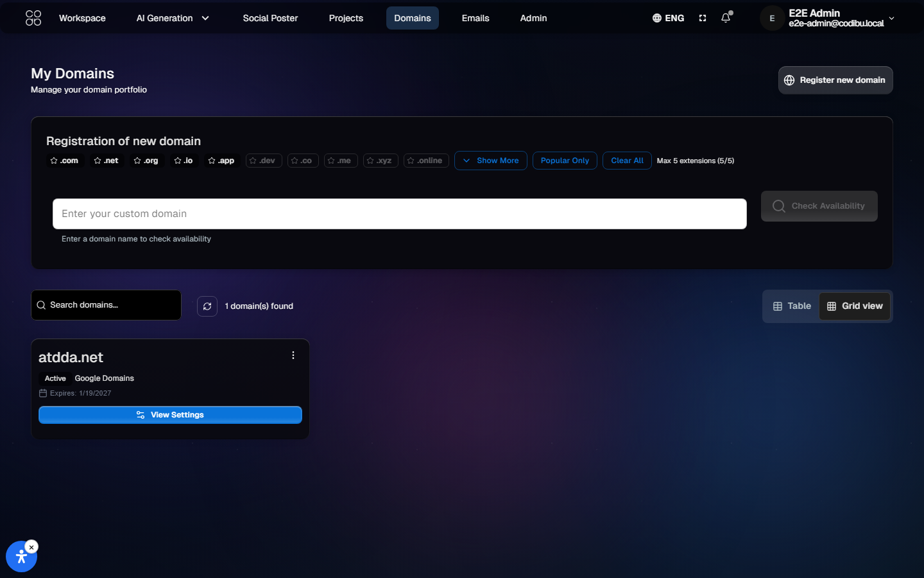Open the Admin page
The width and height of the screenshot is (924, 578).
pyautogui.click(x=533, y=18)
